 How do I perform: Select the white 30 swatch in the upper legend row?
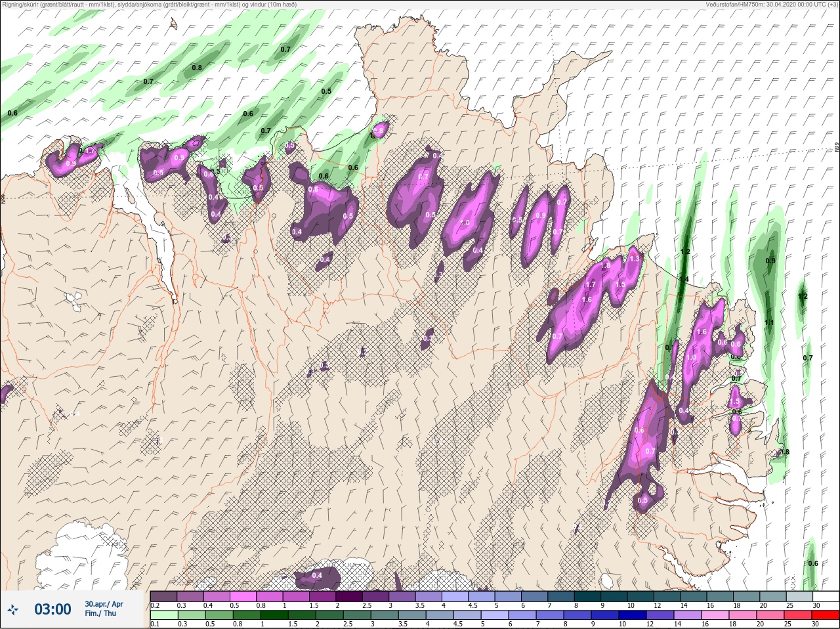(x=826, y=596)
